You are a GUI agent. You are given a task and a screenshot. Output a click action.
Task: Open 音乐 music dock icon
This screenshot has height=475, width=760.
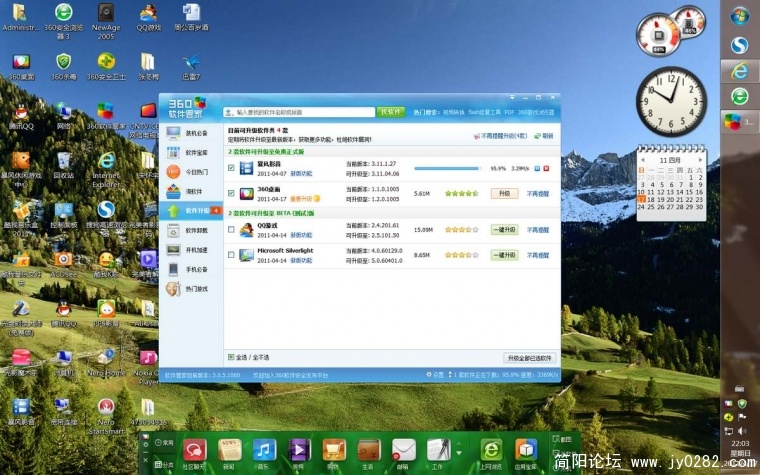pyautogui.click(x=264, y=455)
